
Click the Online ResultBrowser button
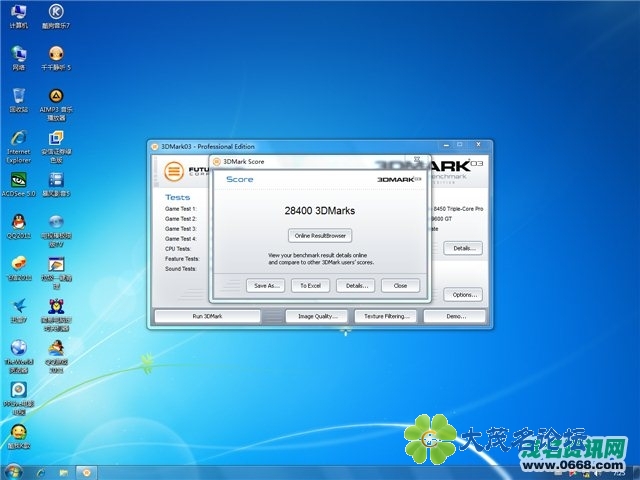tap(320, 236)
